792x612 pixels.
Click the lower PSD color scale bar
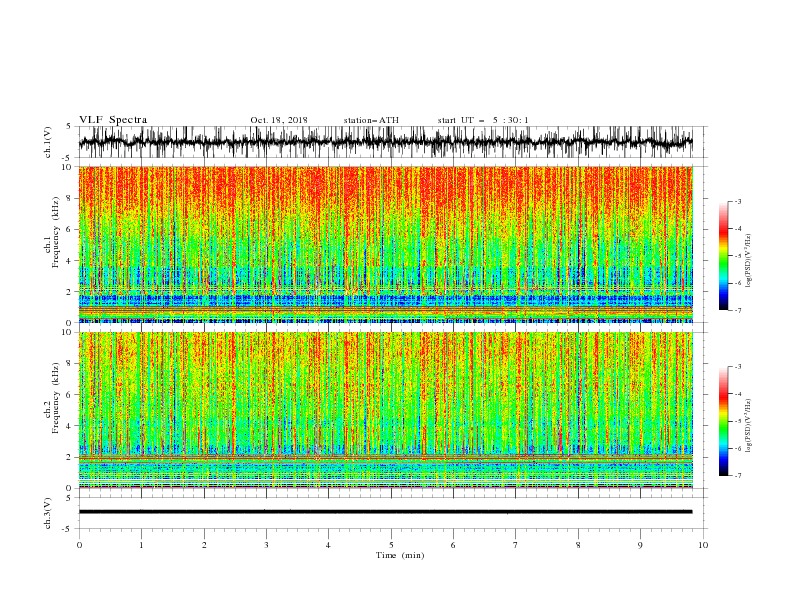pos(723,421)
